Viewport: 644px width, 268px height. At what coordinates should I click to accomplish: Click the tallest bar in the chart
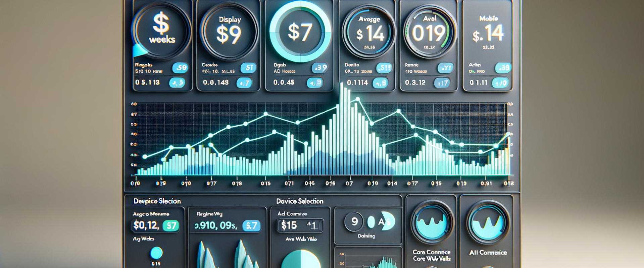pyautogui.click(x=342, y=129)
